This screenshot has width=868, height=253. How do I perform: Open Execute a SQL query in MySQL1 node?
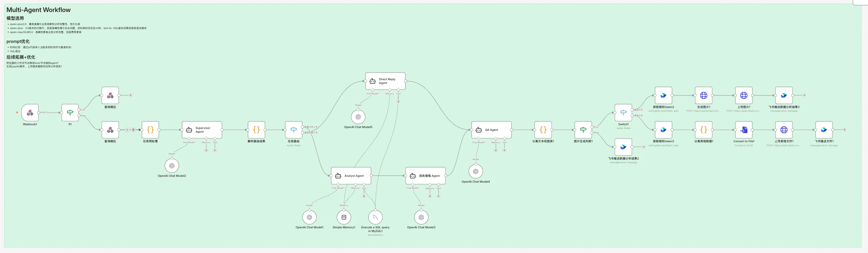point(375,217)
